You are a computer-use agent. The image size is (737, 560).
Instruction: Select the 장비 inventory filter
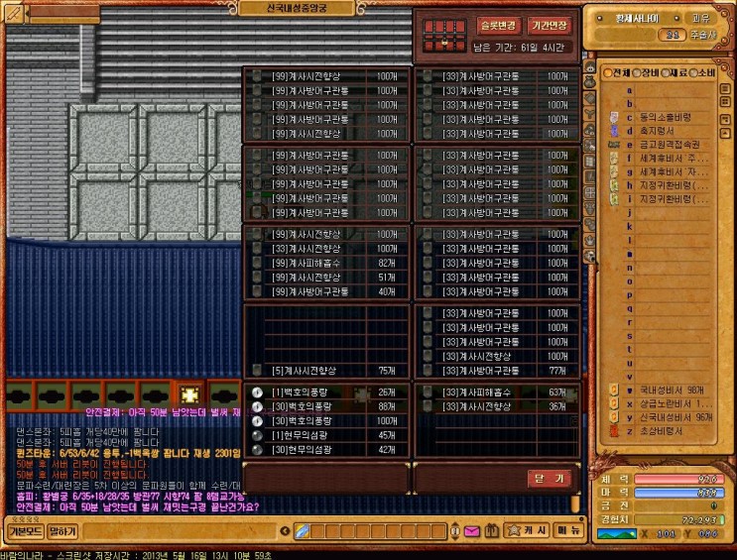coord(637,73)
